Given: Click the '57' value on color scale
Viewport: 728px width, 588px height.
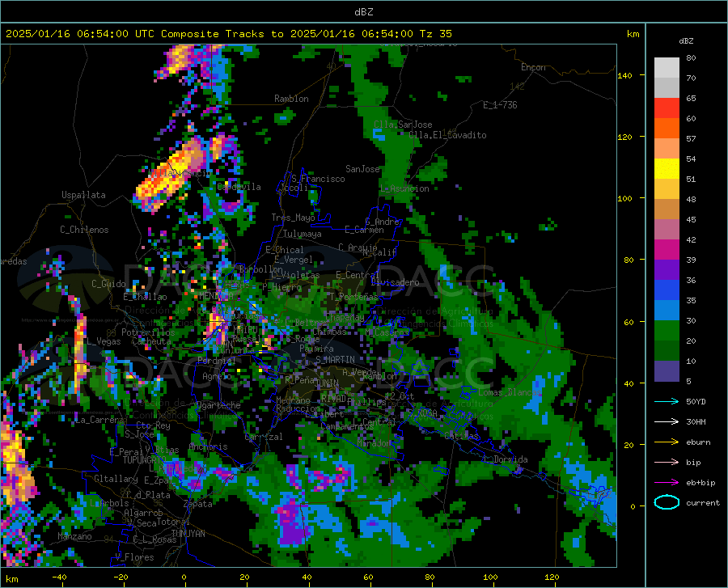Looking at the screenshot, I should pyautogui.click(x=691, y=139).
